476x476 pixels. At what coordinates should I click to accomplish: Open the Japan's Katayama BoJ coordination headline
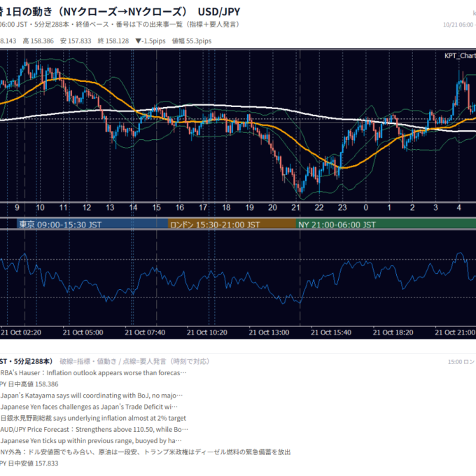coord(92,395)
